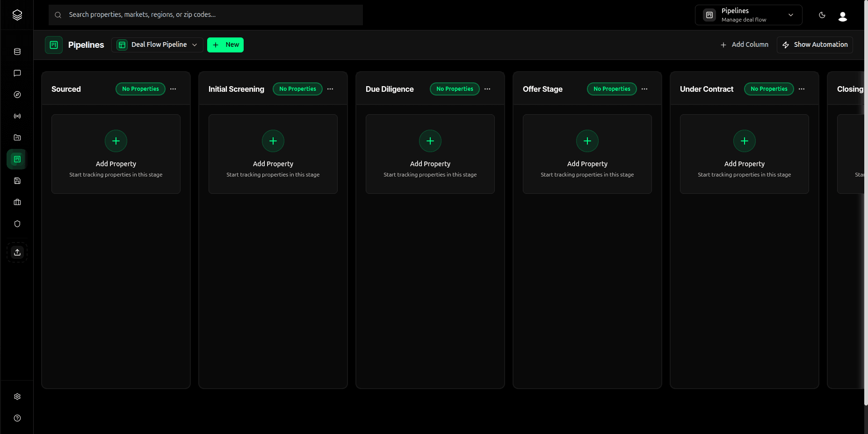Viewport: 868px width, 434px height.
Task: Open the database sidebar icon
Action: click(x=17, y=51)
